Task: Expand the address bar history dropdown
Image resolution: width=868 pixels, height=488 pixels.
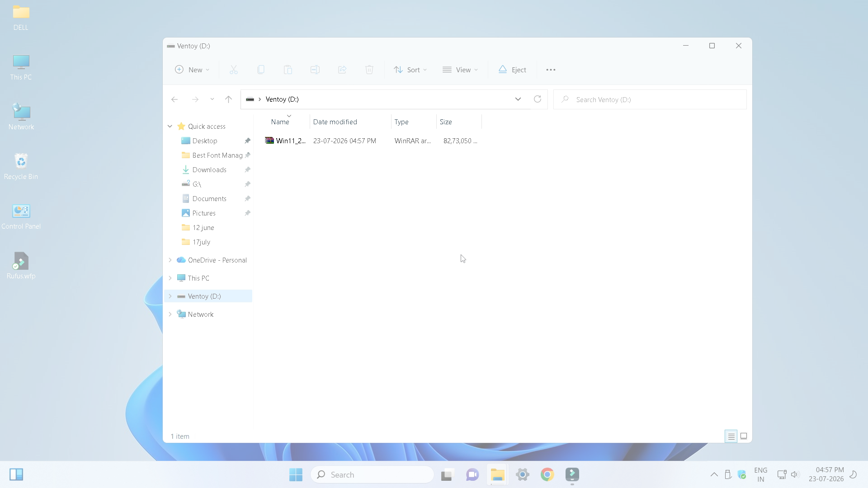Action: [518, 99]
